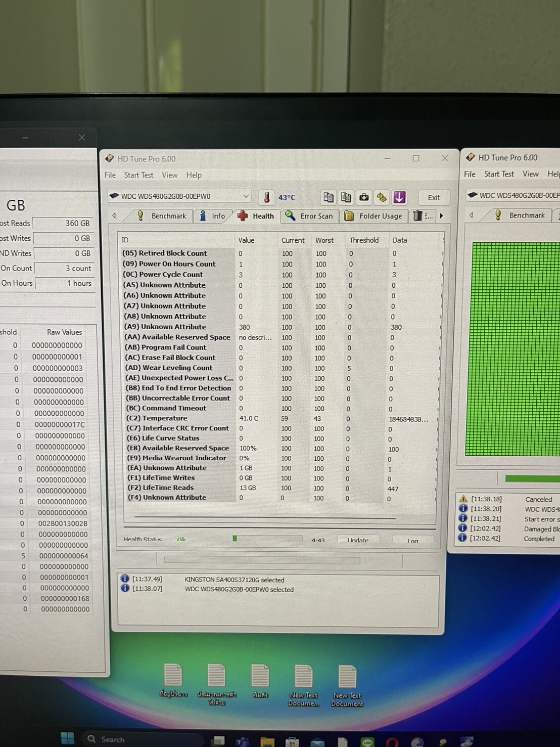
Task: Open the LINE app from the taskbar
Action: coord(367,742)
